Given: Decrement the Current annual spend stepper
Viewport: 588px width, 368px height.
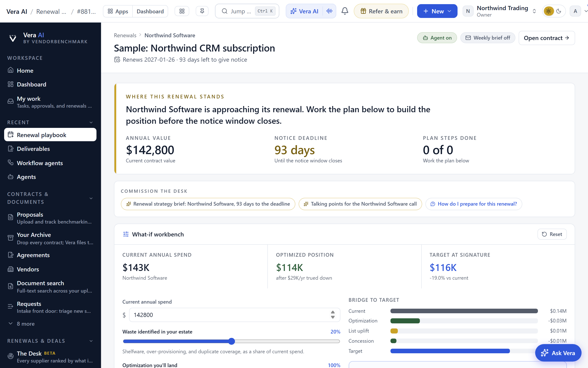Looking at the screenshot, I should click(333, 317).
